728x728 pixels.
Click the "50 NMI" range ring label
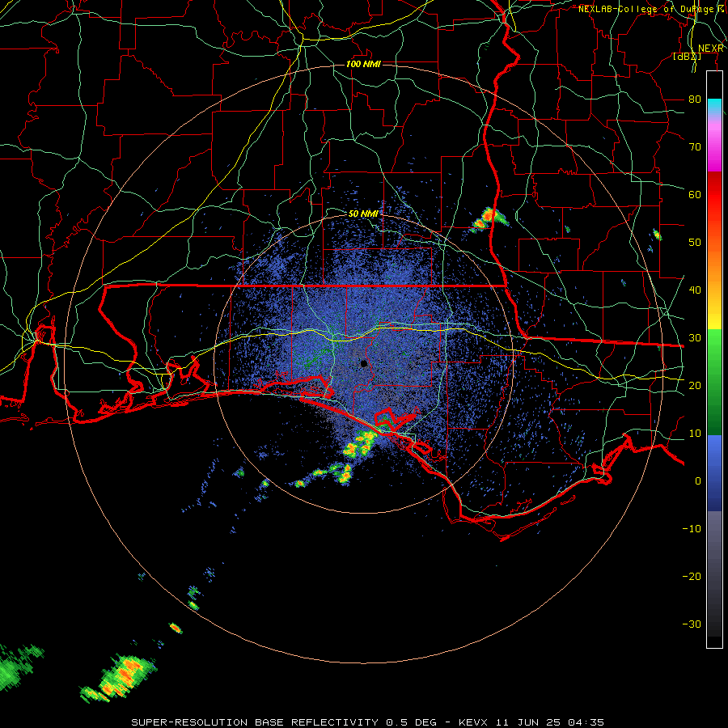(363, 214)
